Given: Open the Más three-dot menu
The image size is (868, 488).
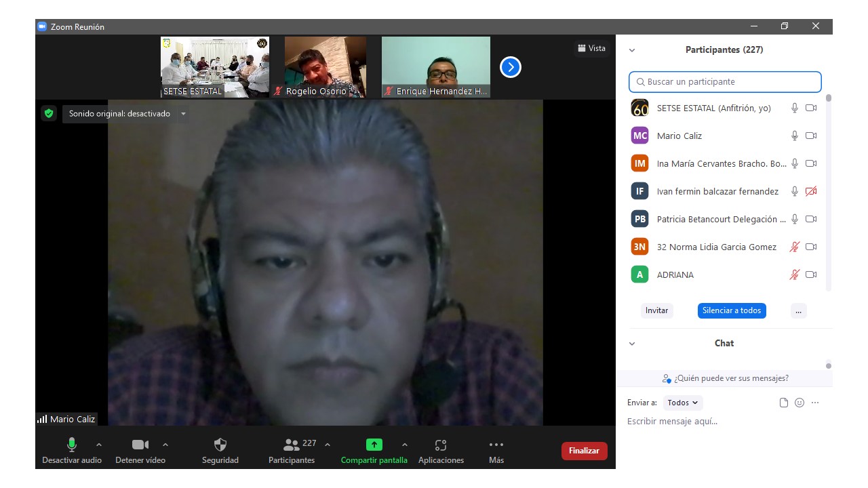Looking at the screenshot, I should tap(496, 445).
